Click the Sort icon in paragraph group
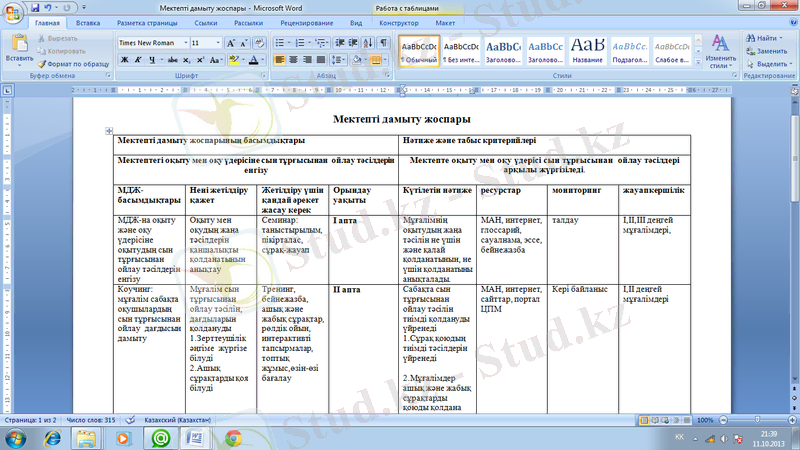 coord(365,44)
